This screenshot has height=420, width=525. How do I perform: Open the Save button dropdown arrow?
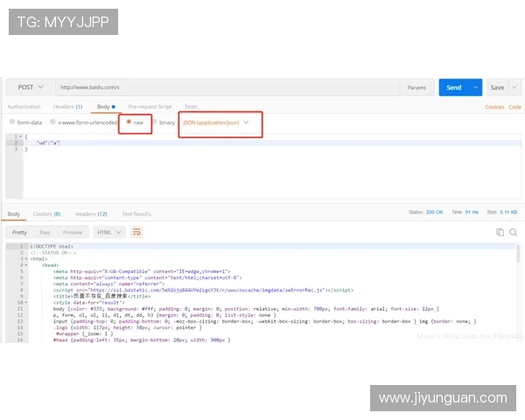pyautogui.click(x=512, y=87)
